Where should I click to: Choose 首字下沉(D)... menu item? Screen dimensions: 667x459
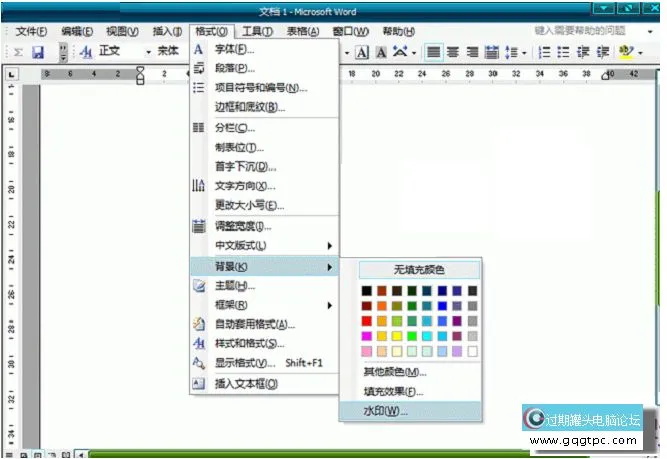click(x=264, y=167)
